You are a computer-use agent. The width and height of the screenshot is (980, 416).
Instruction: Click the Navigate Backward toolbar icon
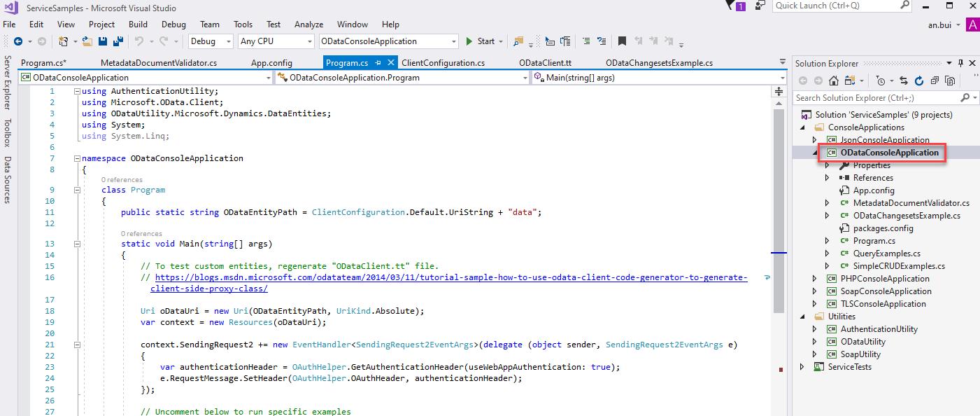[17, 41]
